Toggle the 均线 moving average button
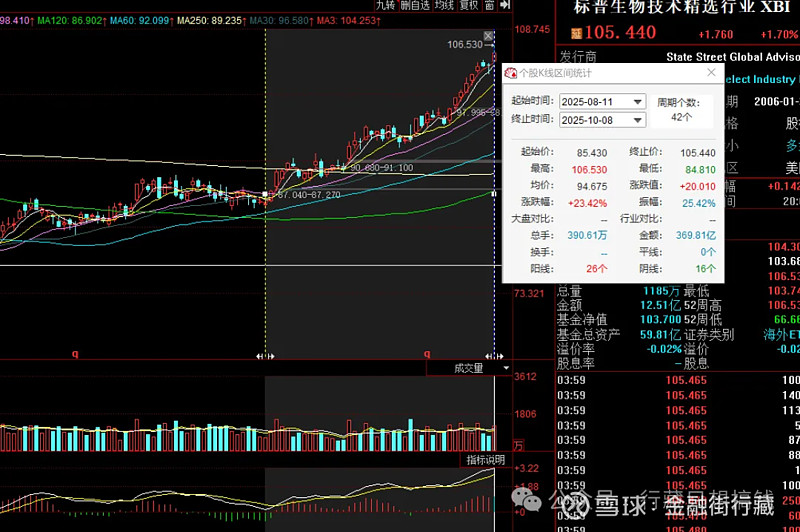800x532 pixels. click(444, 5)
